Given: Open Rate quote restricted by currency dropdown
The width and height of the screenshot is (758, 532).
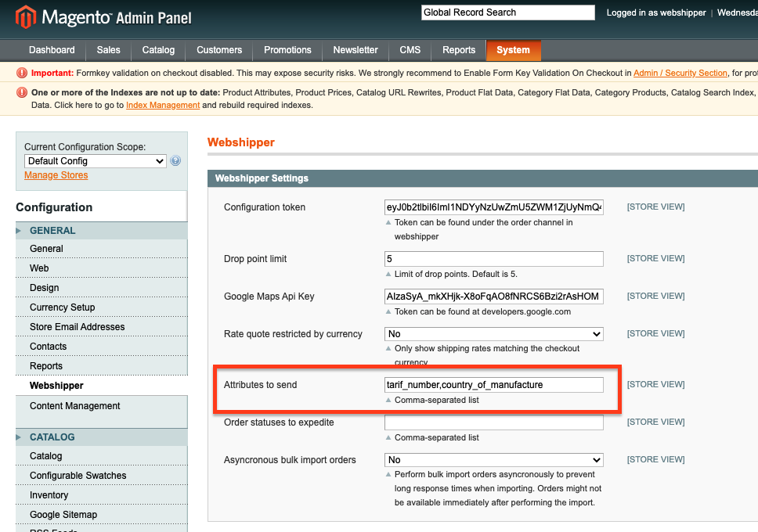Looking at the screenshot, I should [x=493, y=334].
